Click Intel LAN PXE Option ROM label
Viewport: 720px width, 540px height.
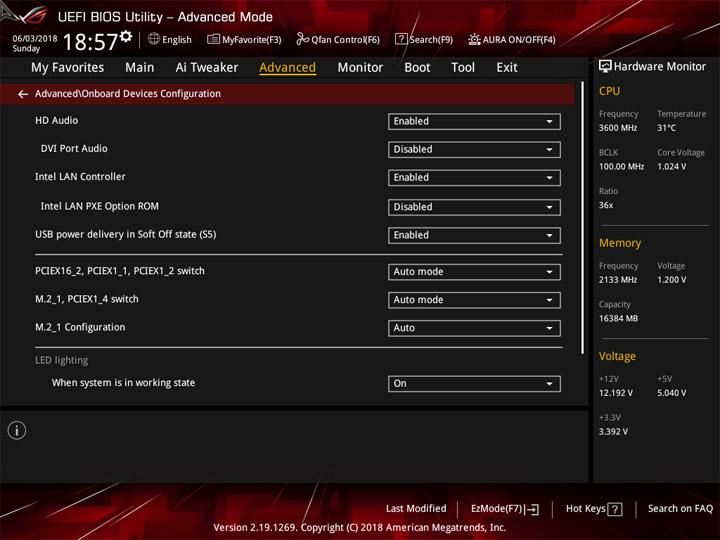[100, 206]
